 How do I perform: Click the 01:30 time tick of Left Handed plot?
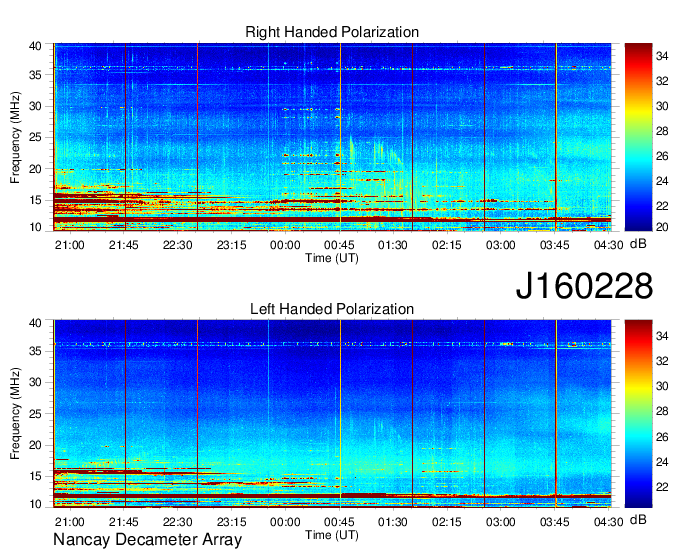click(393, 522)
